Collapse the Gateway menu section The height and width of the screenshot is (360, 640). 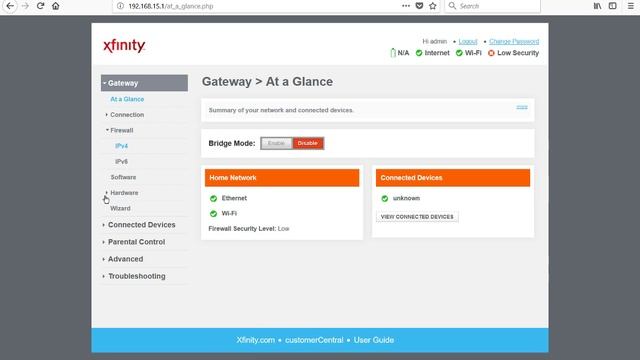click(x=144, y=83)
